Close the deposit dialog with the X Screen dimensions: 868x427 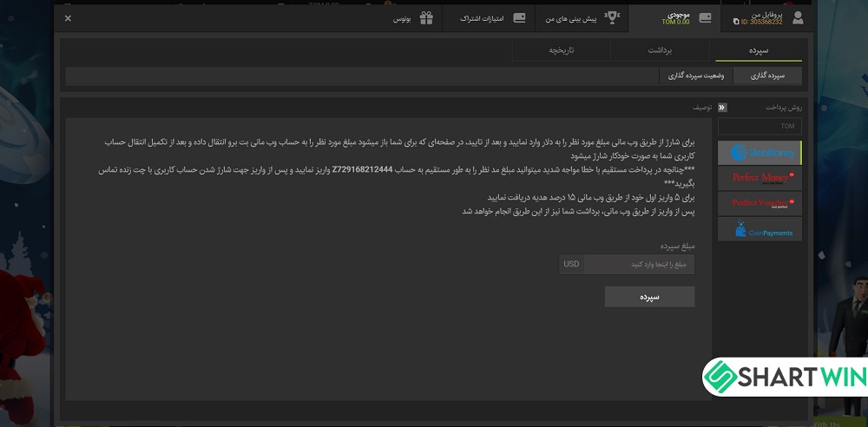pos(68,18)
